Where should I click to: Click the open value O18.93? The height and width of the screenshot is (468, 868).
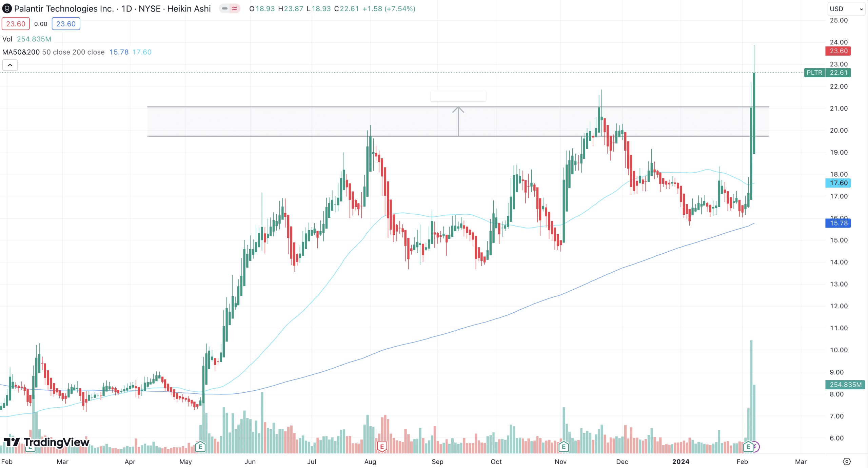click(262, 9)
